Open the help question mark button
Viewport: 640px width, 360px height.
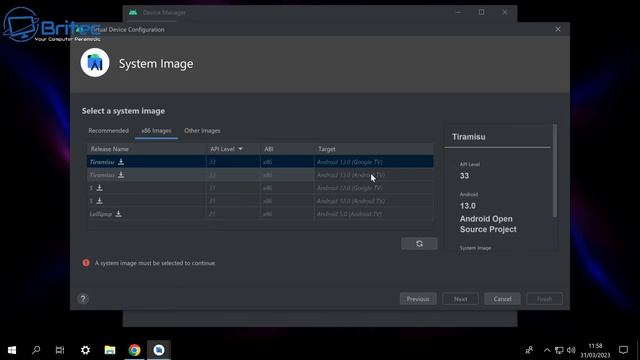(83, 299)
